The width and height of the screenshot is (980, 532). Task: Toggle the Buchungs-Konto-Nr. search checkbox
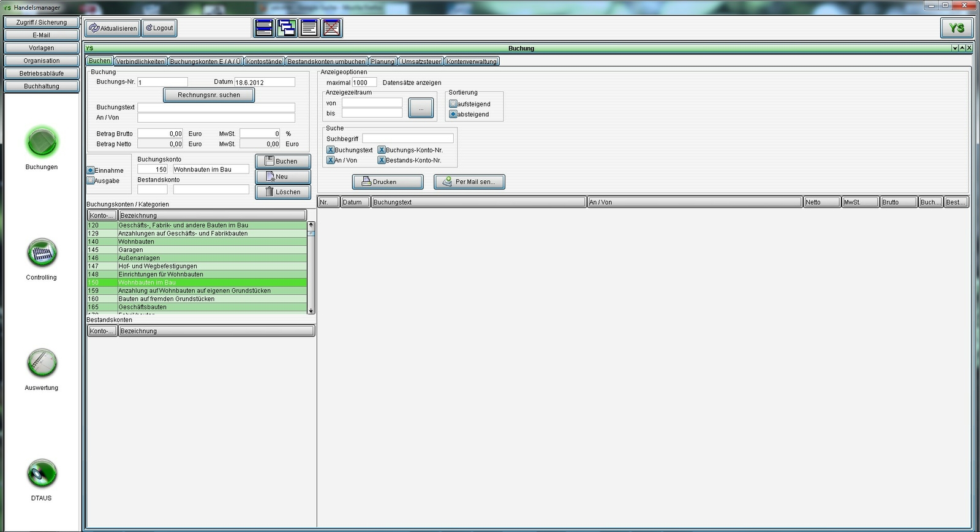click(381, 150)
